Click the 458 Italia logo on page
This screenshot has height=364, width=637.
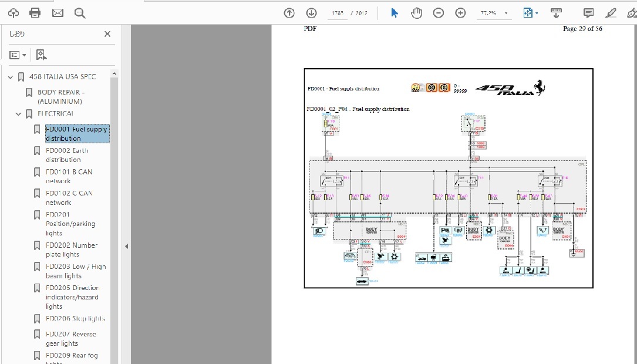[x=510, y=89]
